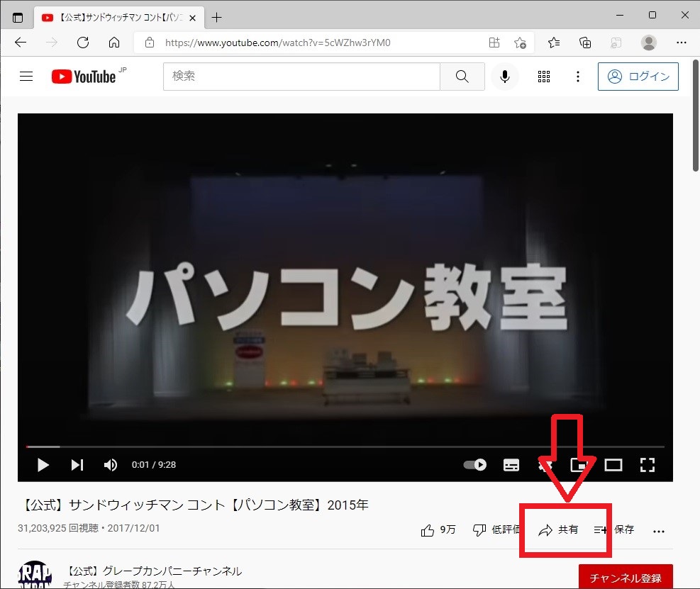Switch to theater mode
The height and width of the screenshot is (589, 700).
tap(613, 466)
